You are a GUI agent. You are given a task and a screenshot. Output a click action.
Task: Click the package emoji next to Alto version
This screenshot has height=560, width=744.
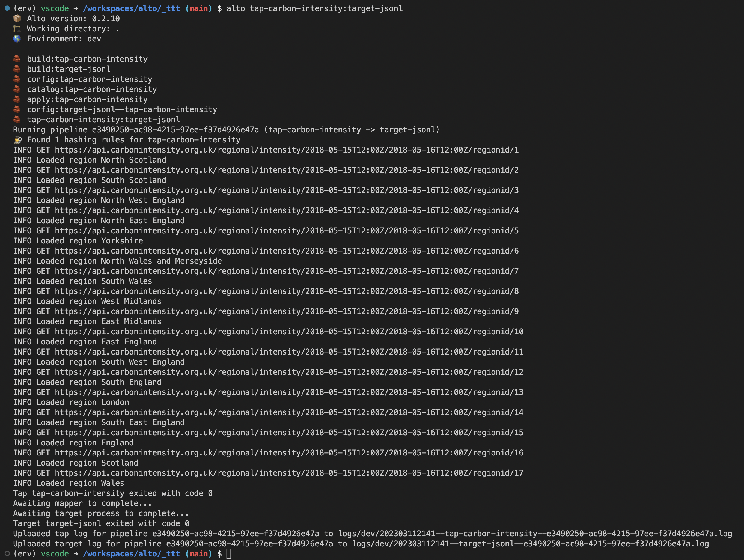(17, 19)
